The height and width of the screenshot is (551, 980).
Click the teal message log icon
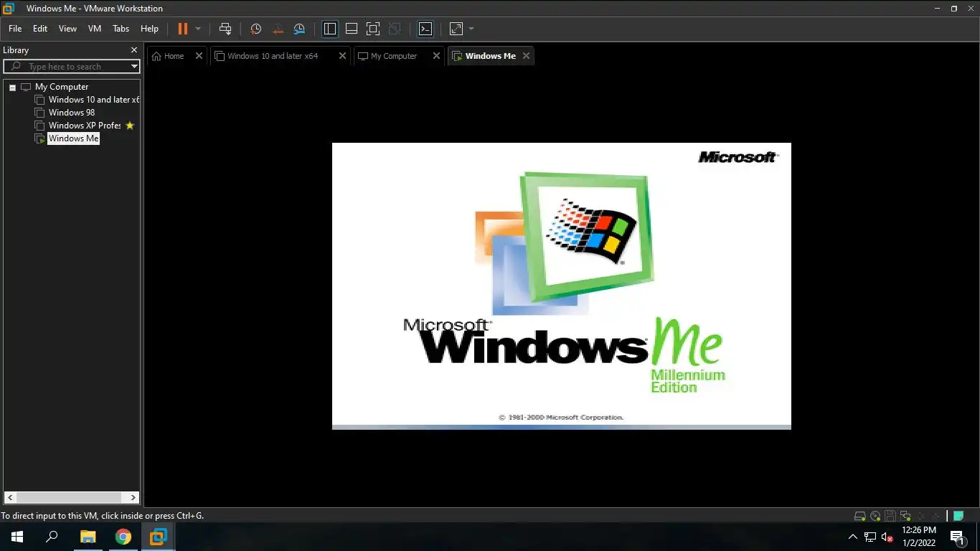(958, 516)
